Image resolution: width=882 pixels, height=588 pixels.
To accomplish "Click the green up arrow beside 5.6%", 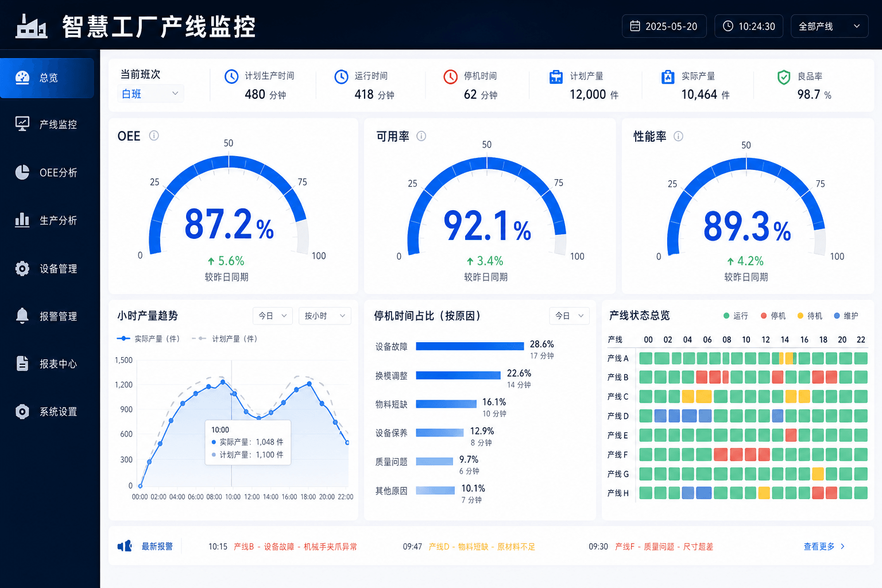I will 211,261.
